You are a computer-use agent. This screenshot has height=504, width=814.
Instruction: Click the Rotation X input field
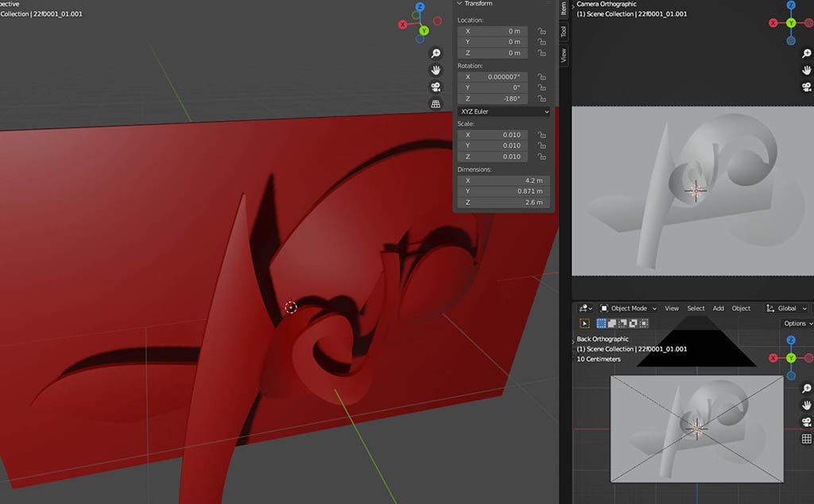[493, 77]
